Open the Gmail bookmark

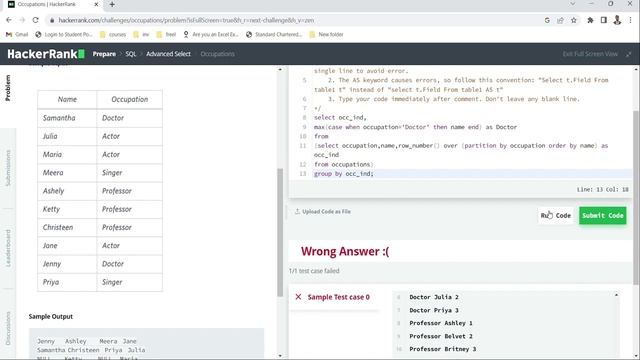(17, 35)
